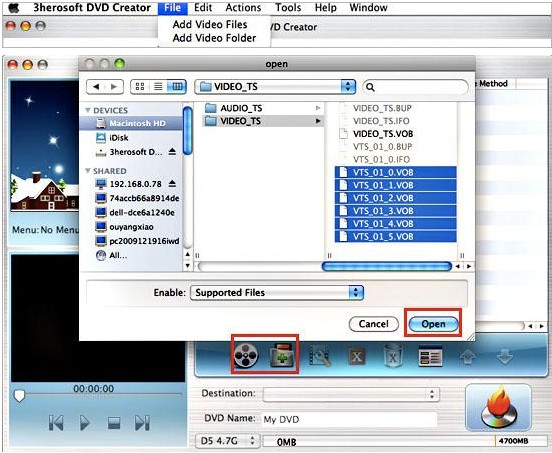Open the Destination dropdown

pos(351,394)
